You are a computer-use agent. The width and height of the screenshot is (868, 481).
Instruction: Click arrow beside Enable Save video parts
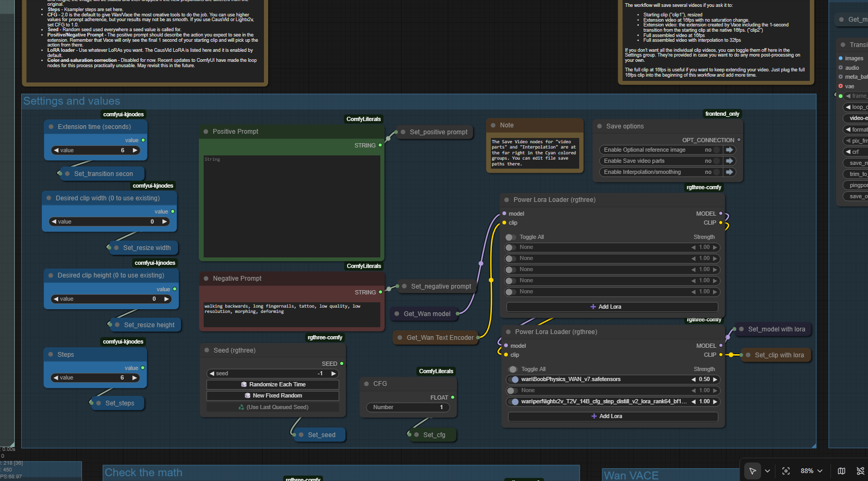click(729, 161)
